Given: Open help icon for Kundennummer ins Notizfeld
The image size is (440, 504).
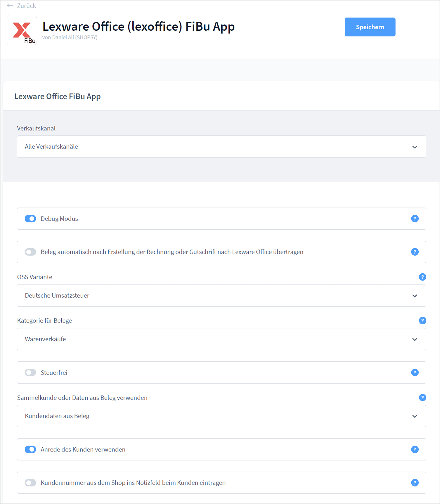Looking at the screenshot, I should [415, 483].
